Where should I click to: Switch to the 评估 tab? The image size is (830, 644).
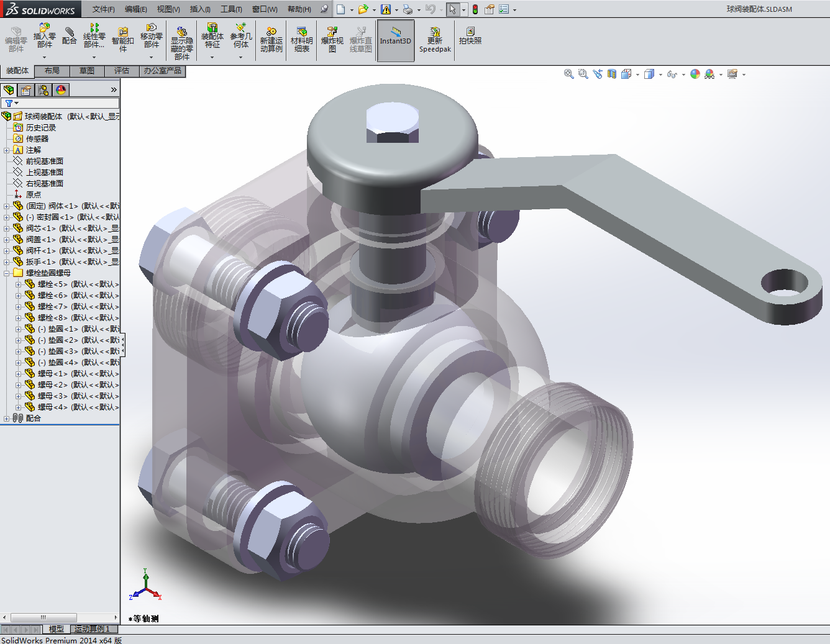point(122,71)
